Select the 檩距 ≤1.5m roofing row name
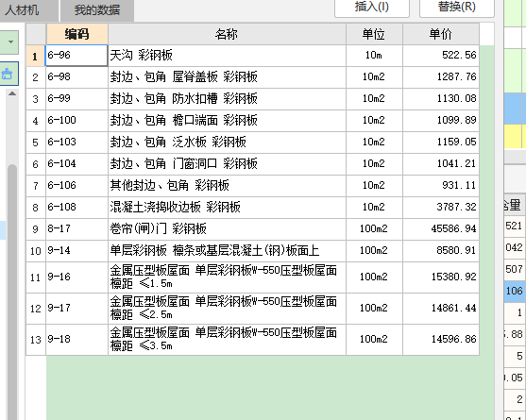 point(227,277)
